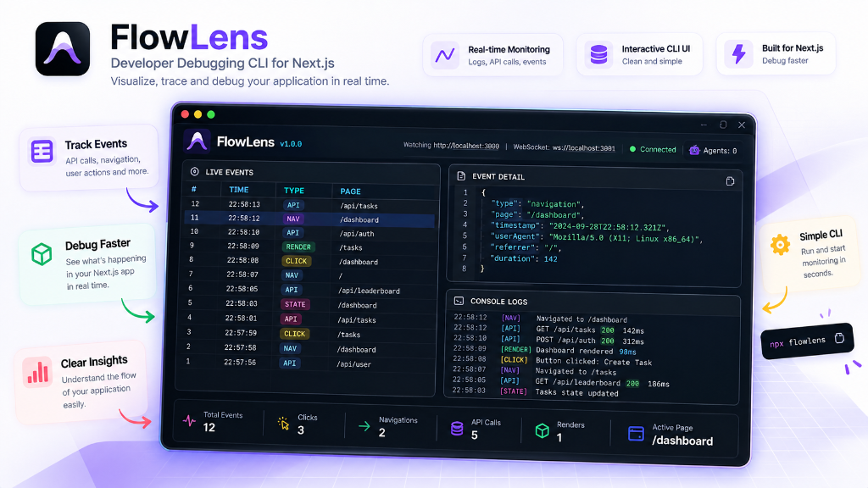Click the # column header
The height and width of the screenshot is (488, 868).
(194, 189)
